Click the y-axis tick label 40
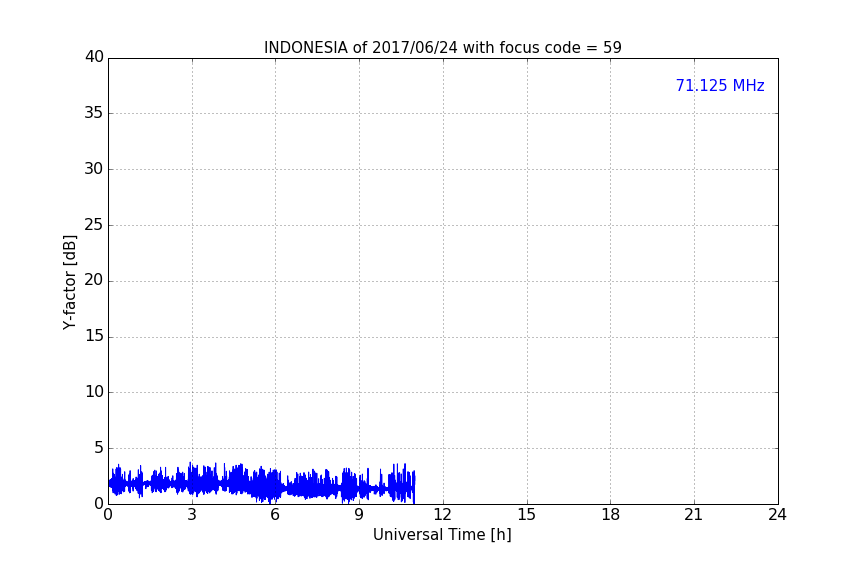Image resolution: width=864 pixels, height=576 pixels. point(94,57)
